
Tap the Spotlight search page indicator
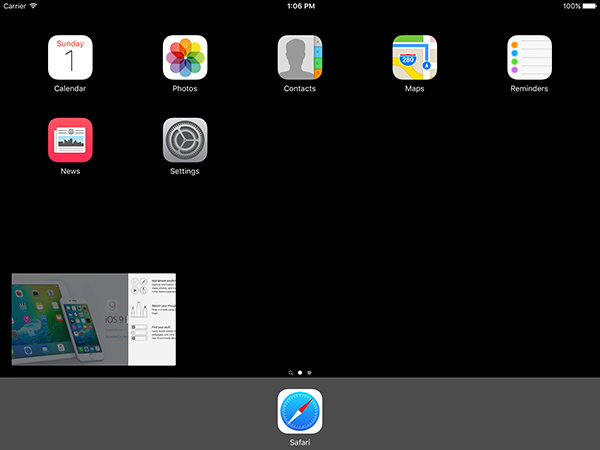click(x=290, y=373)
